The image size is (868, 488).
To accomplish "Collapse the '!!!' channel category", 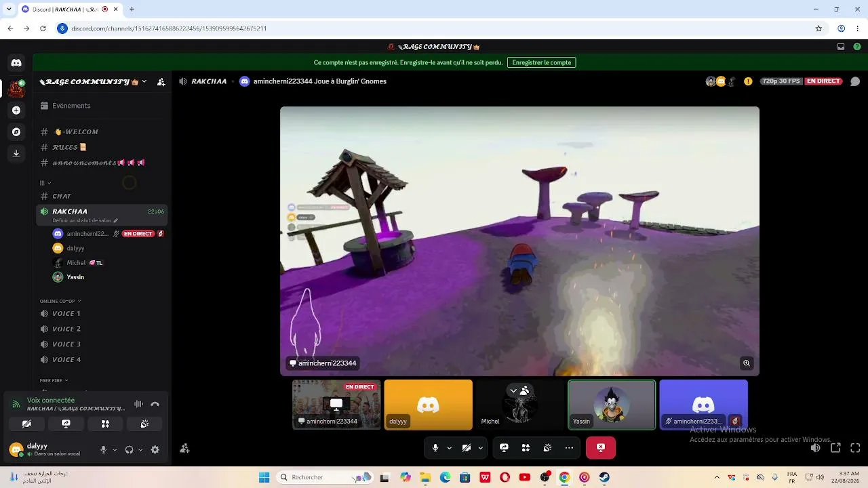I will click(x=45, y=183).
